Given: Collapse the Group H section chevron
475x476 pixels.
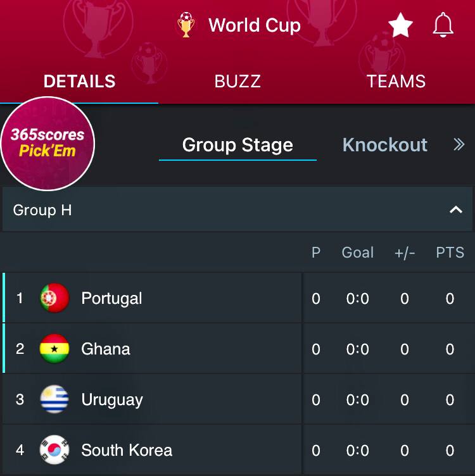Looking at the screenshot, I should (455, 210).
